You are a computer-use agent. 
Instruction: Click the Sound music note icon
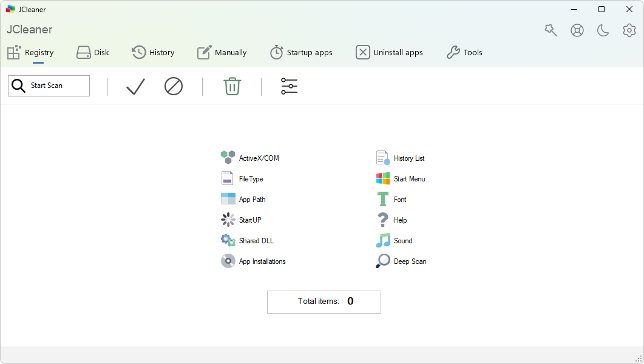383,240
